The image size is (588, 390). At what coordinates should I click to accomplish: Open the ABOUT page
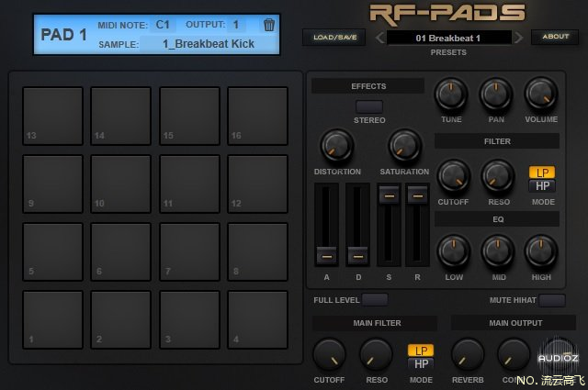[x=555, y=37]
